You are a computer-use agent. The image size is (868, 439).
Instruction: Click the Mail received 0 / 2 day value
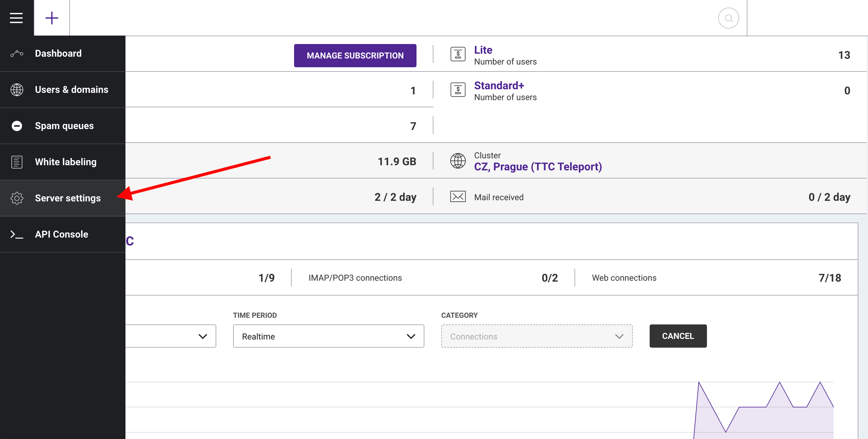(829, 197)
